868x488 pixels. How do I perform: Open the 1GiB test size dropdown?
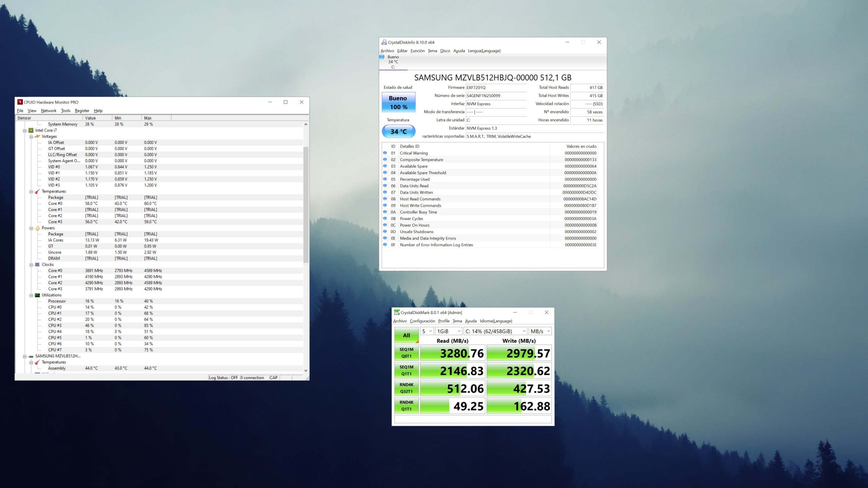[x=448, y=331]
